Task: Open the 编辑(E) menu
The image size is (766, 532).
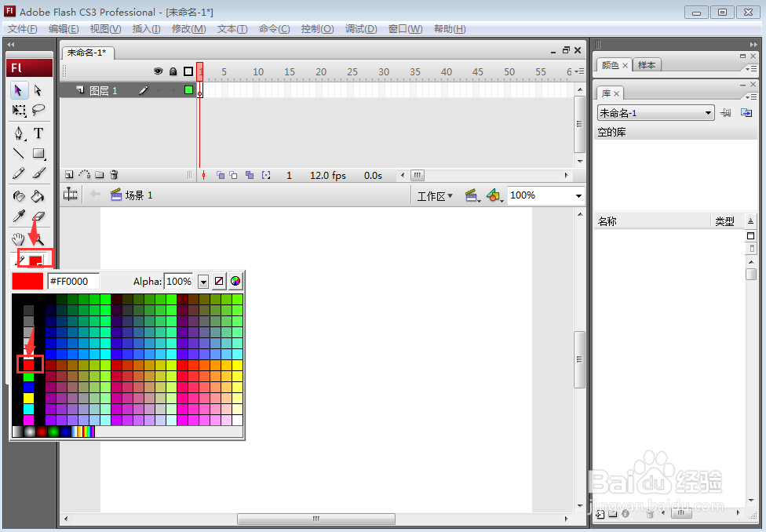Action: [x=64, y=29]
